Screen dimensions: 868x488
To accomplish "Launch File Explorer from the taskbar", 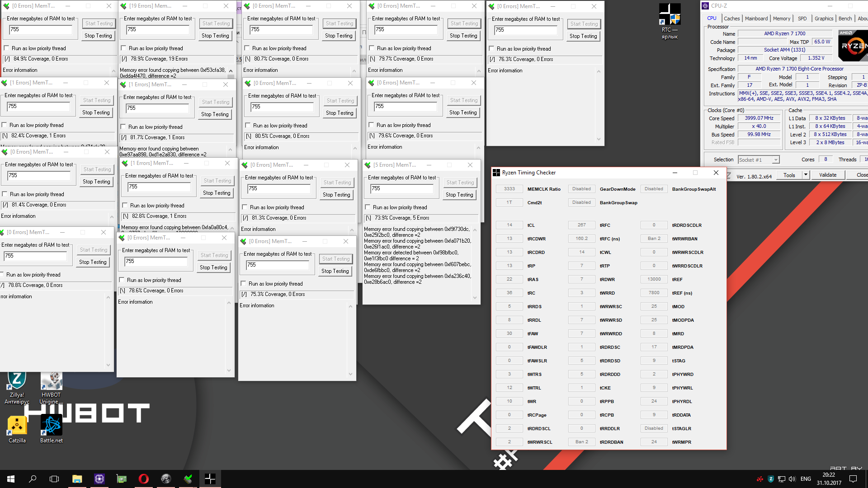I will [x=77, y=479].
